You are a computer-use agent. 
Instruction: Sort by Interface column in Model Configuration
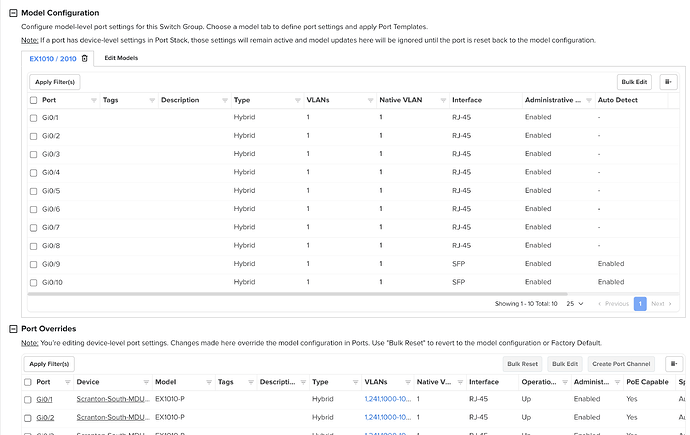coord(466,100)
